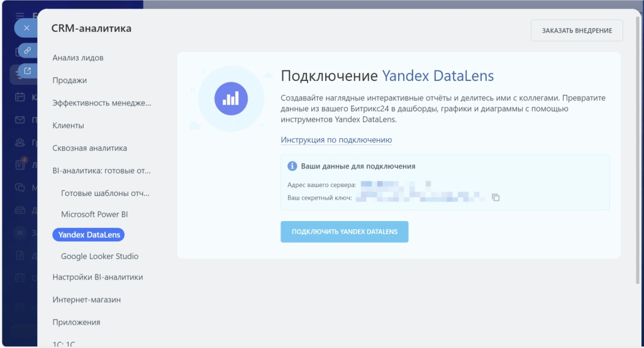Select the highlighted Yandex DataLens item
Image resolution: width=644 pixels, height=348 pixels.
(89, 235)
